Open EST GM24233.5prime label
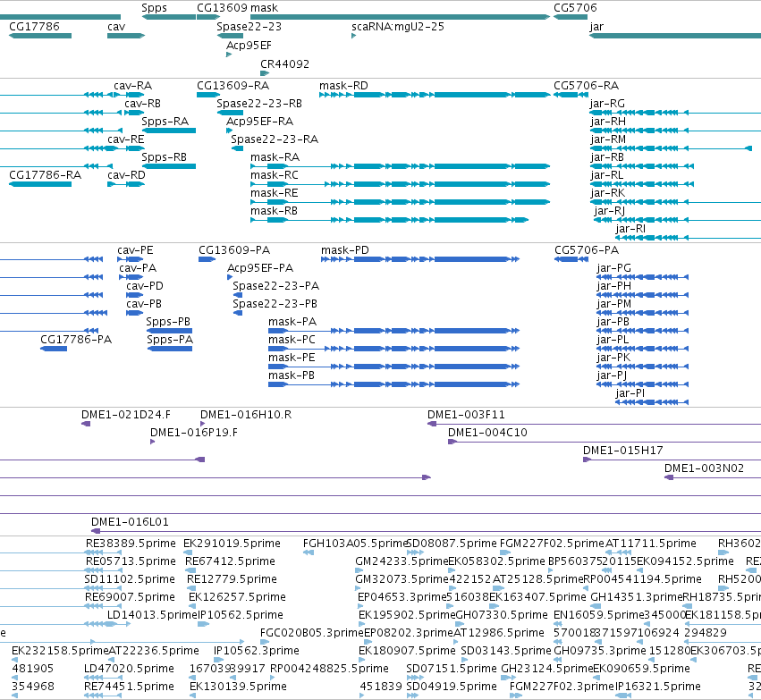Screen dimensions: 761x700 coord(402,561)
